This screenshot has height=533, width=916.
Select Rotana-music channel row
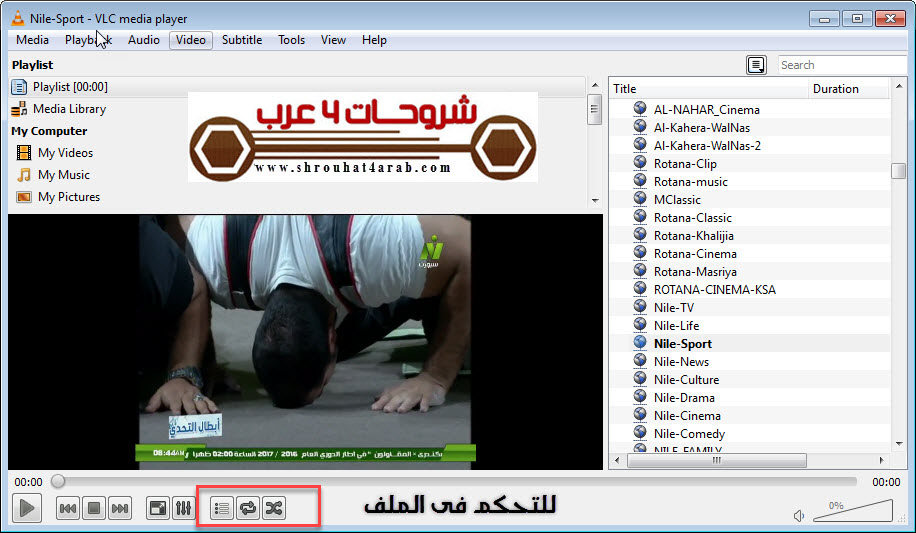click(750, 182)
